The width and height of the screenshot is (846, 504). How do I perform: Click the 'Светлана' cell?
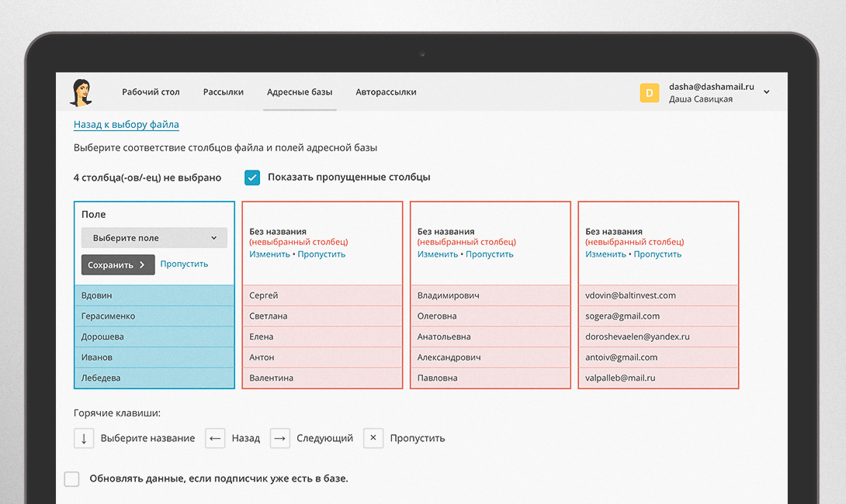pyautogui.click(x=322, y=316)
